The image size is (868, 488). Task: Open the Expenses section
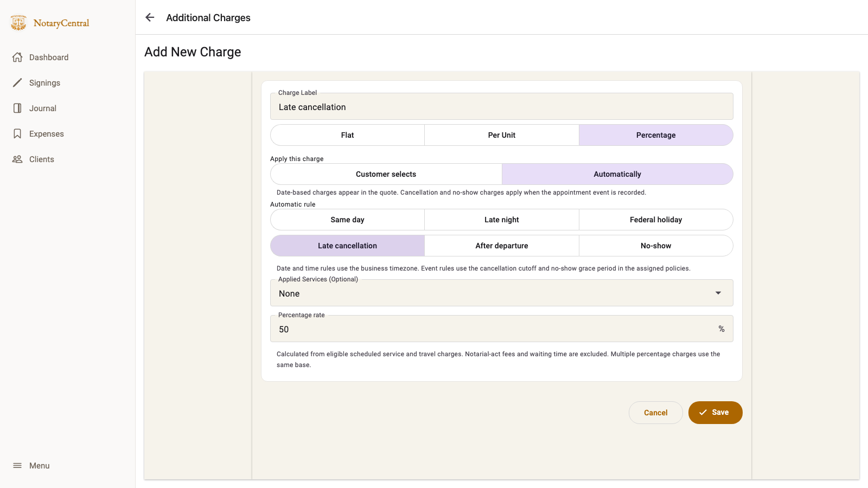(x=47, y=134)
